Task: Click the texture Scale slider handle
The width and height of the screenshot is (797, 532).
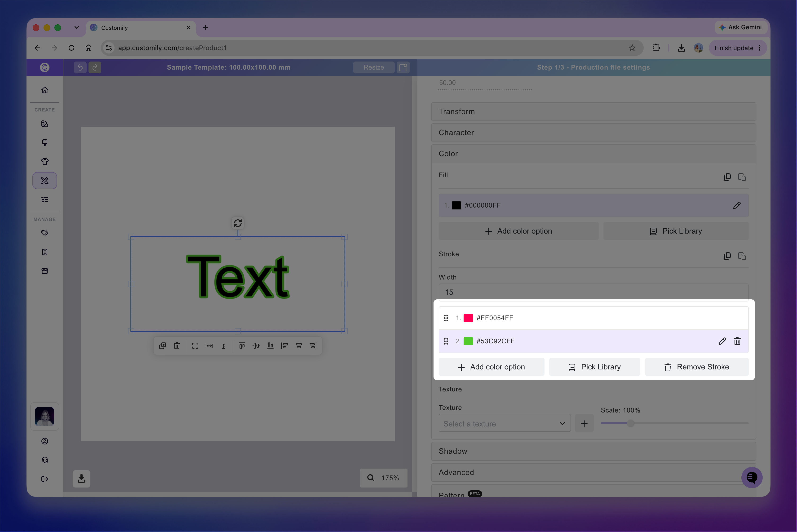Action: (x=630, y=423)
